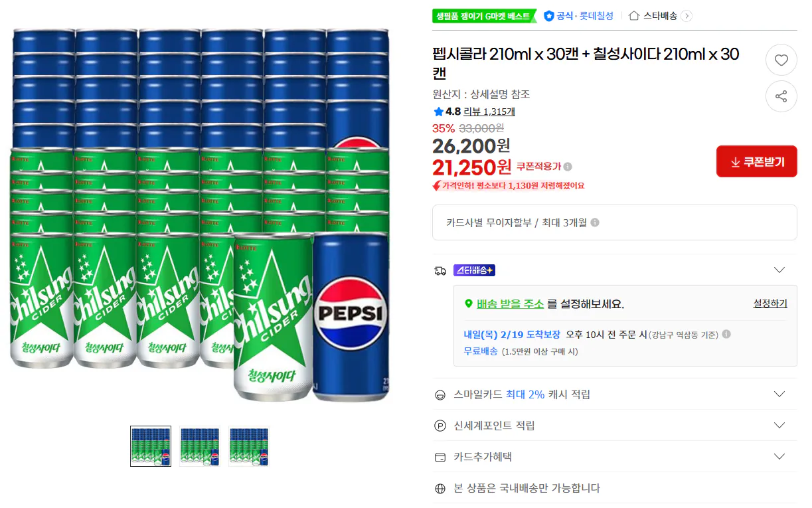Click the globe icon beside 국내배송 notice
The width and height of the screenshot is (812, 508).
pyautogui.click(x=440, y=487)
